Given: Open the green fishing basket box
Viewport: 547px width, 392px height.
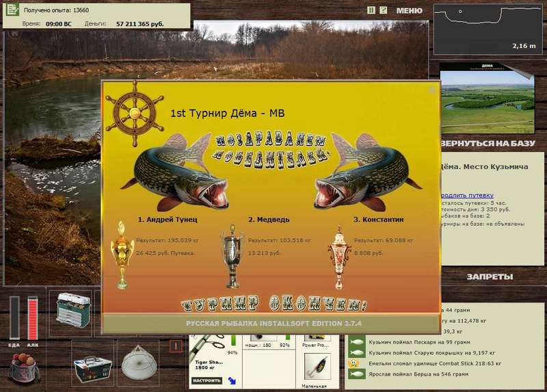Looking at the screenshot, I should [93, 369].
